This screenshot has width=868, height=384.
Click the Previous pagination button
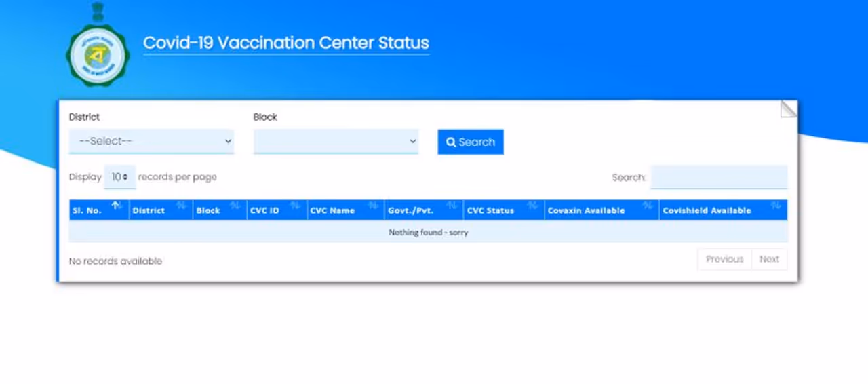click(x=724, y=259)
